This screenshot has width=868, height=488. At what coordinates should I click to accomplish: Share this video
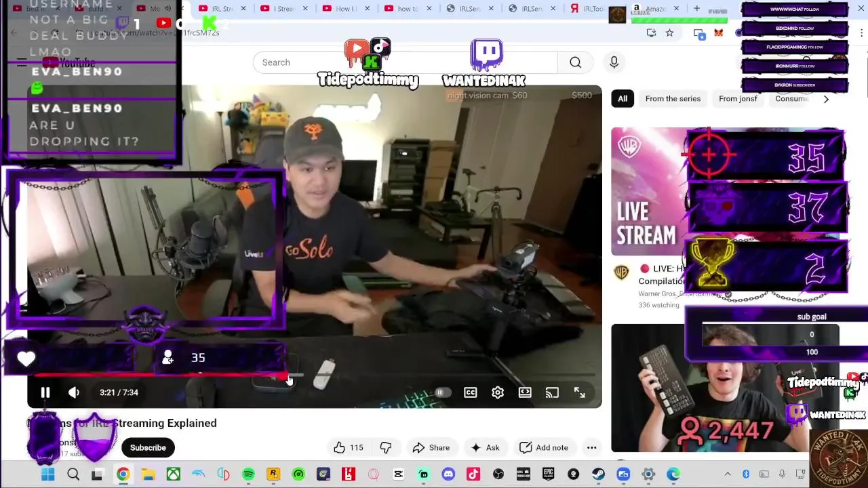(431, 447)
